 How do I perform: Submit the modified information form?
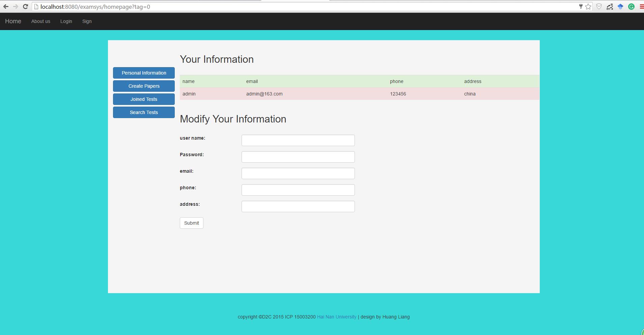pyautogui.click(x=192, y=223)
